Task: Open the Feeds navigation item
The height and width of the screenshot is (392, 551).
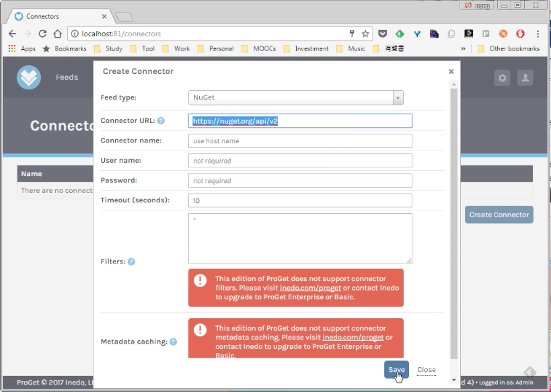Action: pyautogui.click(x=67, y=77)
